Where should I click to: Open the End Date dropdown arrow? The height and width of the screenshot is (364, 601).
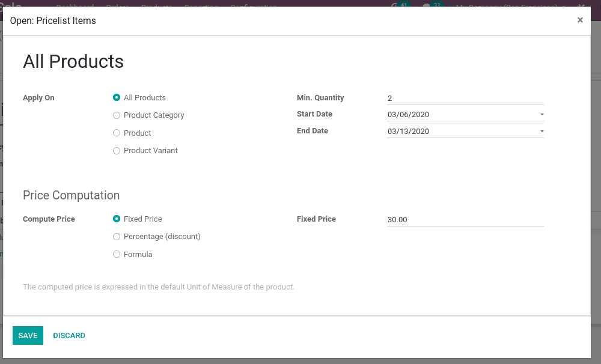tap(542, 132)
